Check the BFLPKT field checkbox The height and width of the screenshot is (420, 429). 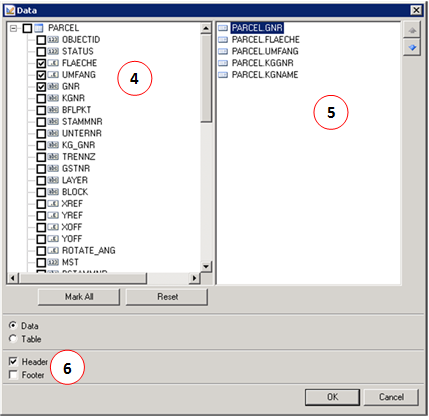coord(41,110)
